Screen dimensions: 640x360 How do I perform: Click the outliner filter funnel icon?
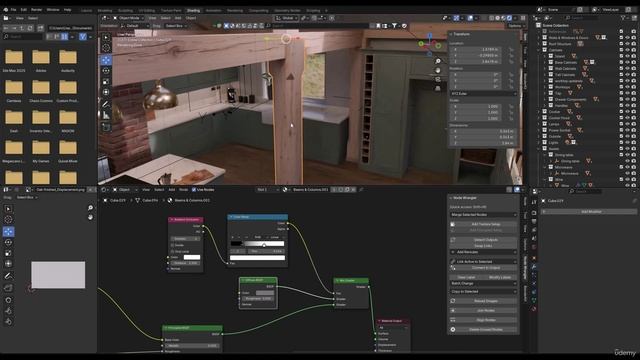pos(623,18)
